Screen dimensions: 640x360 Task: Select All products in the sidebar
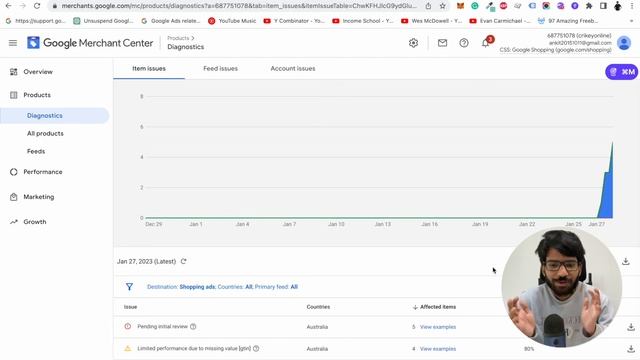click(x=45, y=133)
